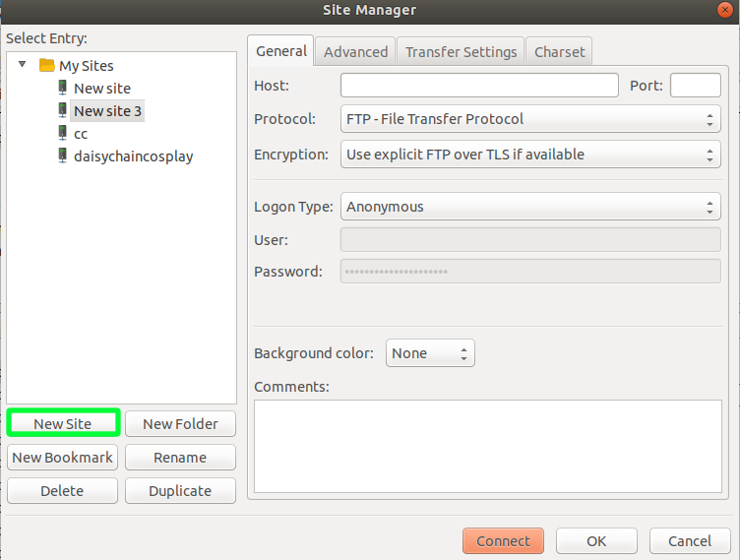Click the server icon beside New site

(x=62, y=88)
